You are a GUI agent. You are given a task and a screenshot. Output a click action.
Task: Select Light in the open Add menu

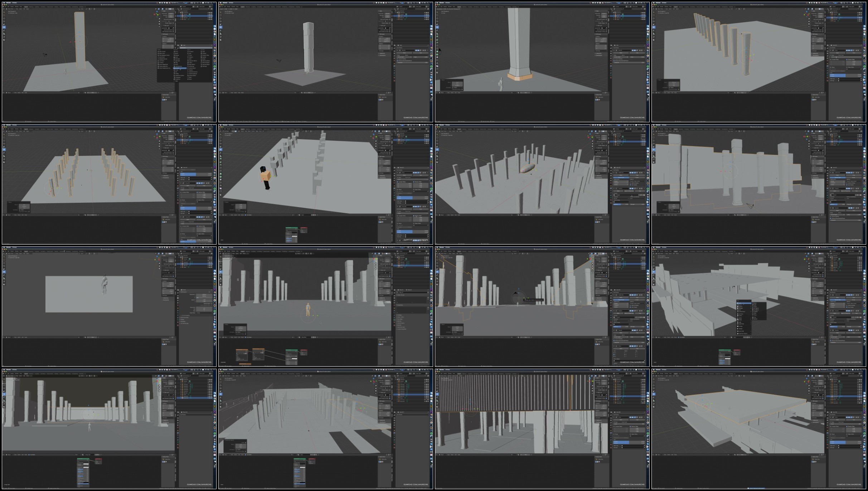pyautogui.click(x=740, y=322)
